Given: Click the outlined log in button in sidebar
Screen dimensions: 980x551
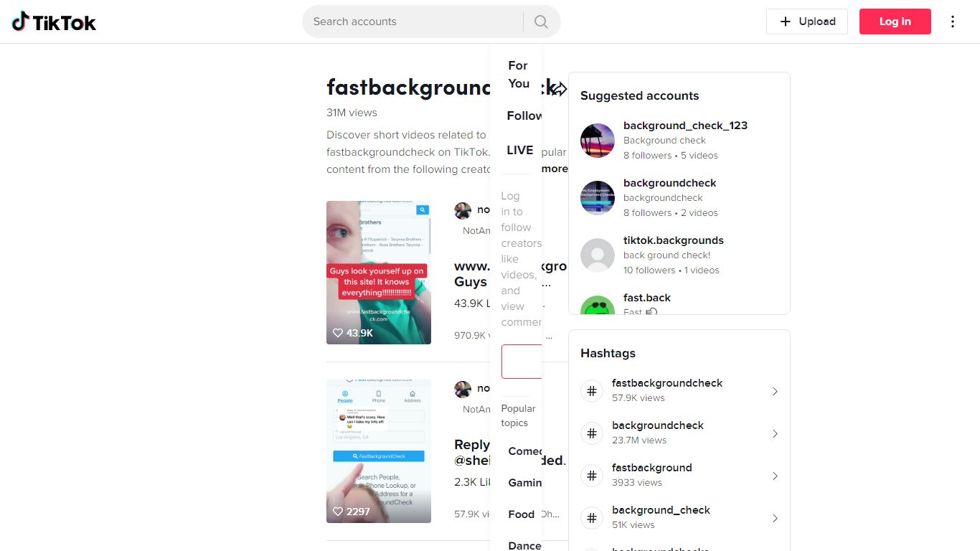Looking at the screenshot, I should [x=522, y=361].
